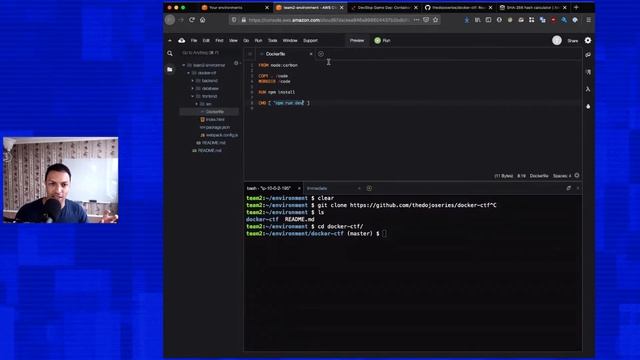This screenshot has width=640, height=360.
Task: Open package.json in the file tree
Action: [218, 127]
